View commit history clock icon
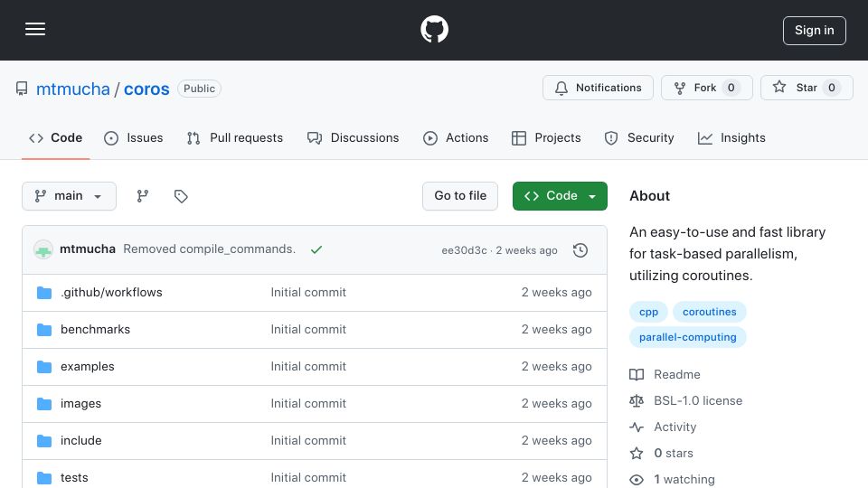Screen dimensions: 868x488 [580, 250]
